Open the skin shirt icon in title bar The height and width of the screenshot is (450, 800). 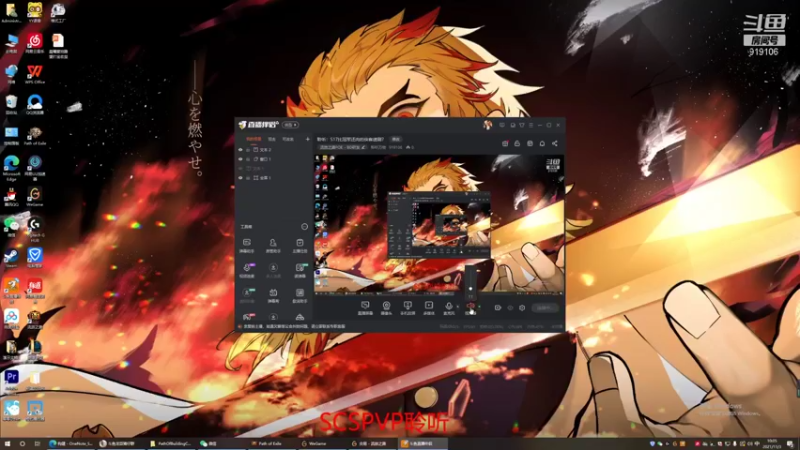522,125
